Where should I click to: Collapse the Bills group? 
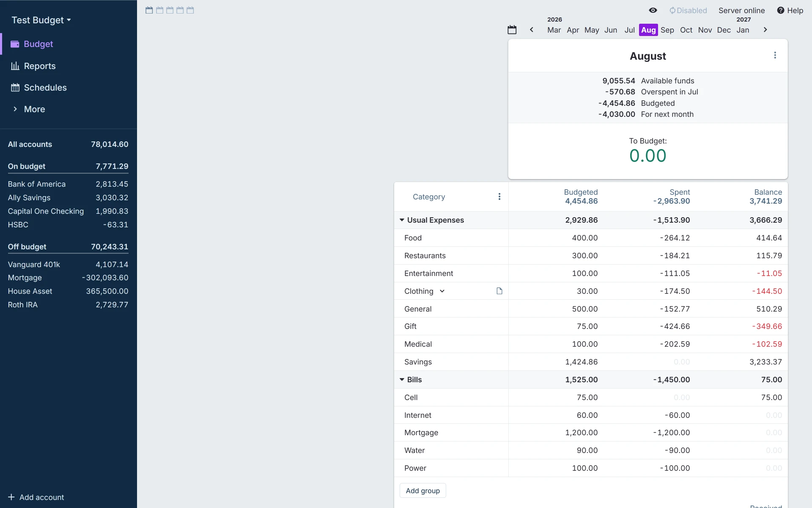[x=402, y=380]
